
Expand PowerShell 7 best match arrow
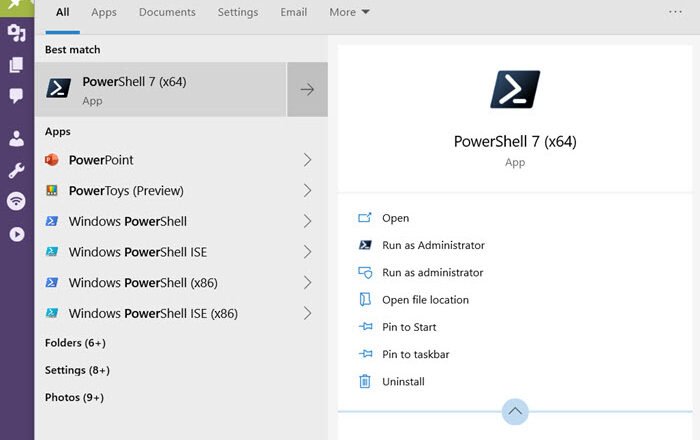(307, 89)
